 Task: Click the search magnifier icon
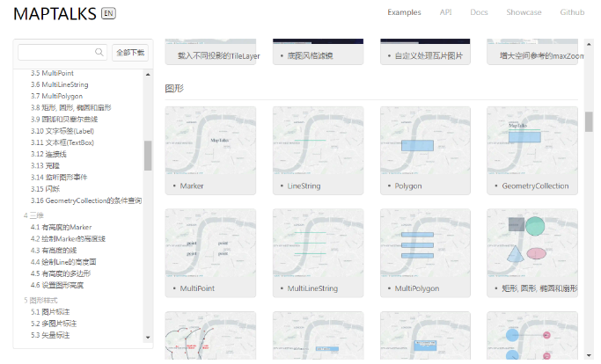click(99, 52)
